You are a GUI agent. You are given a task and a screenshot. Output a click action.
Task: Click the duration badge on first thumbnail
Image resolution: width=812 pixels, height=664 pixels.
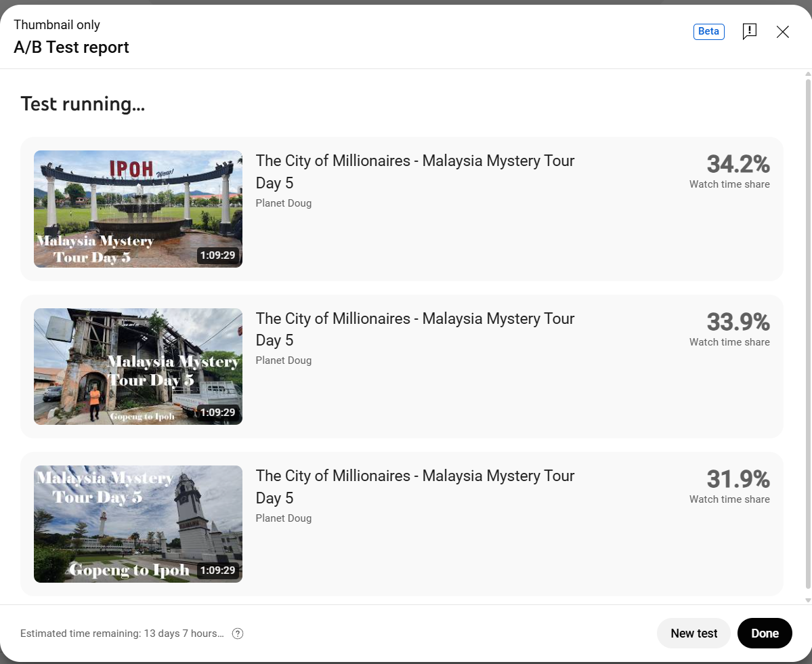tap(217, 255)
